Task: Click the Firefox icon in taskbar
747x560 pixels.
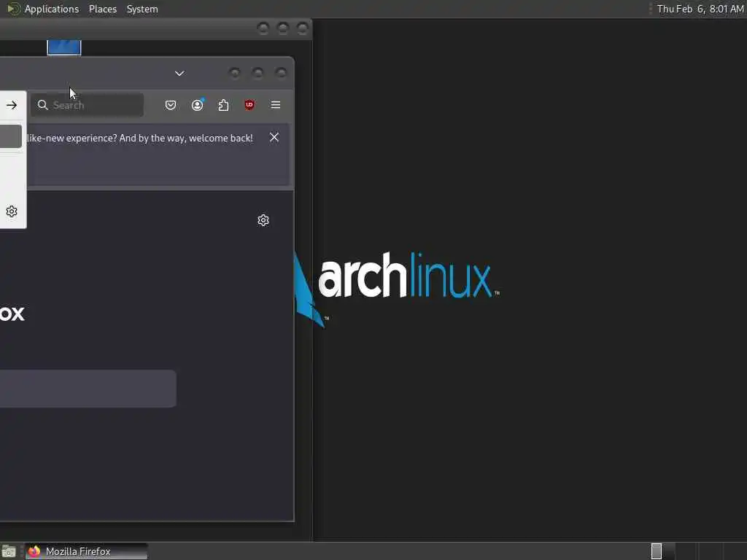Action: [34, 551]
